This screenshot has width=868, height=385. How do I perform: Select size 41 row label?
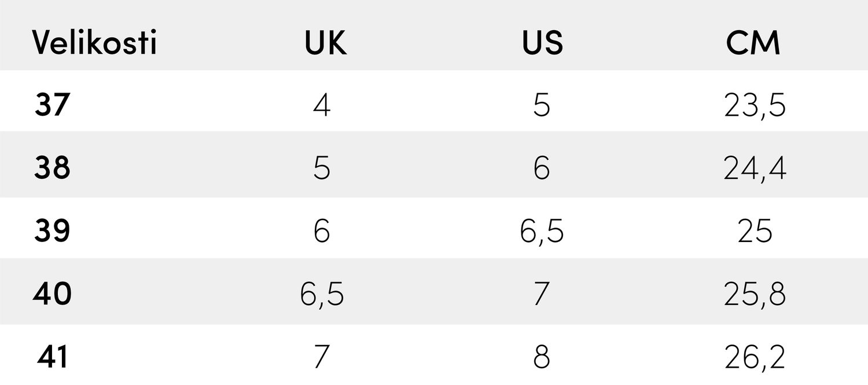click(x=52, y=357)
